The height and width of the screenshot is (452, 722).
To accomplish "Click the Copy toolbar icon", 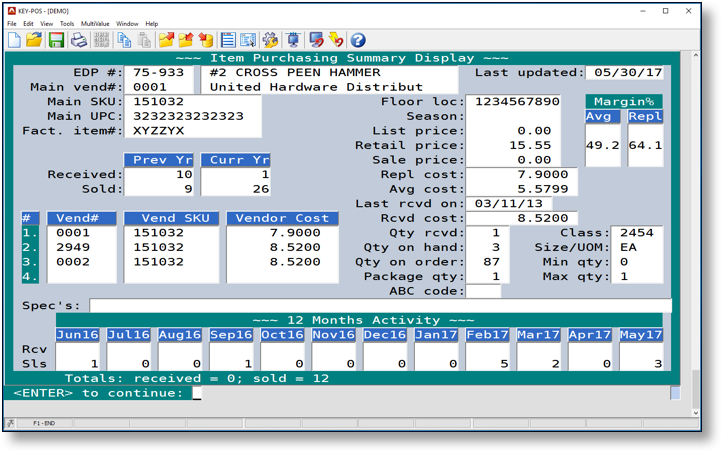I will (x=124, y=40).
